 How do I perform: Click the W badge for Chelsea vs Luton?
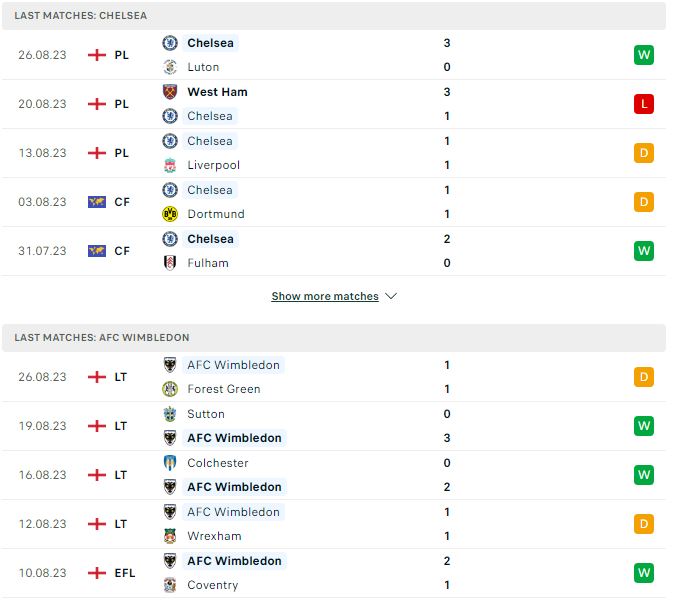tap(644, 55)
